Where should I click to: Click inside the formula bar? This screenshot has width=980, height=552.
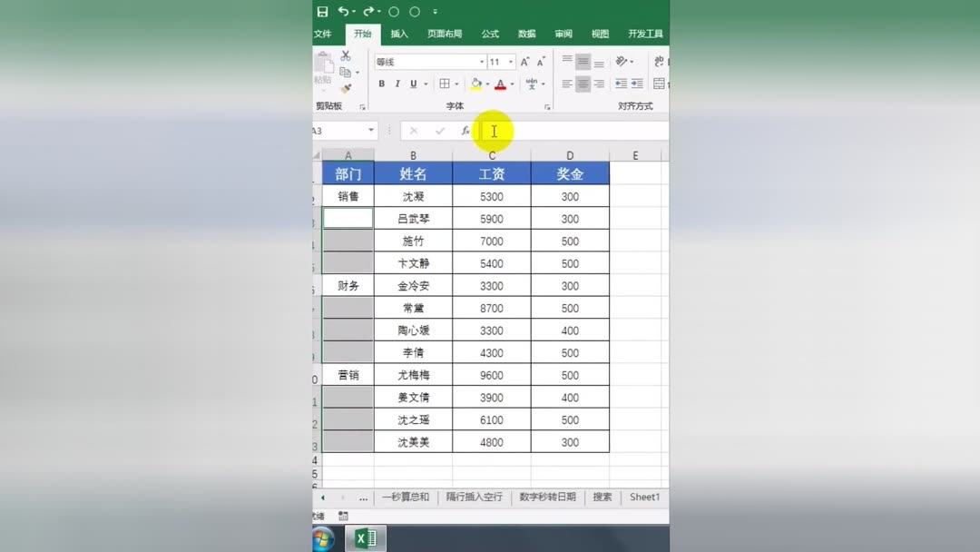544,130
